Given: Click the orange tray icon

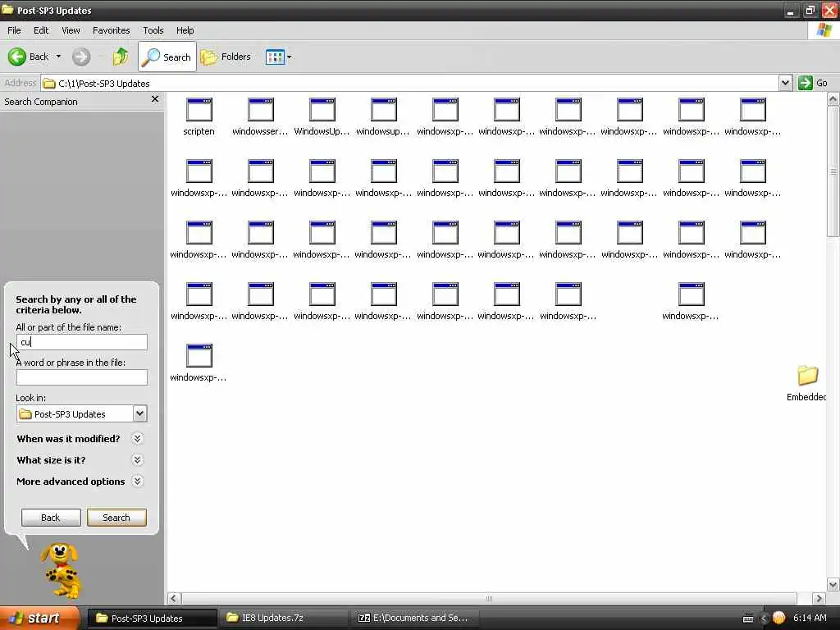Looking at the screenshot, I should coord(778,619).
